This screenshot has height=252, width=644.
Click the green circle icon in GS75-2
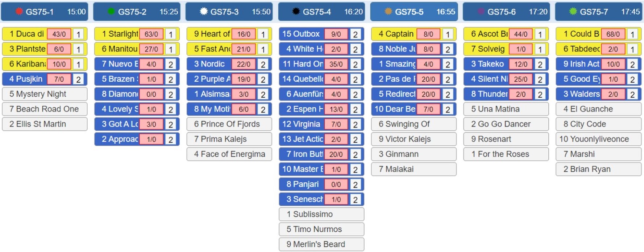pyautogui.click(x=111, y=11)
